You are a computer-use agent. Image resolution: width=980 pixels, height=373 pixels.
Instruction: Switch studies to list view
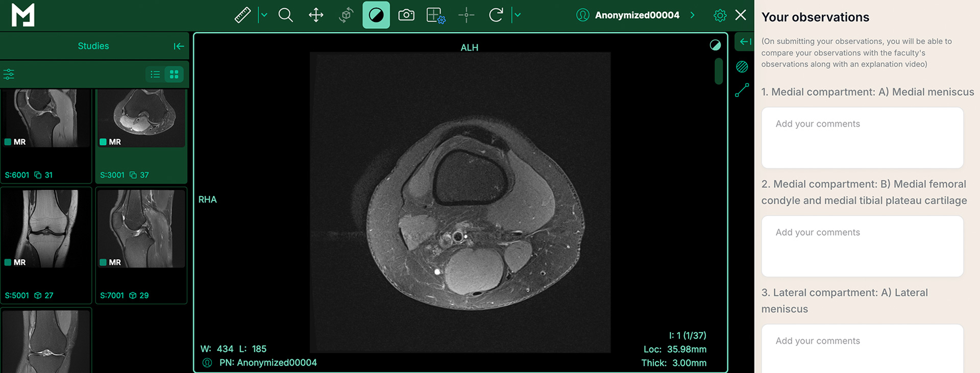click(x=155, y=74)
